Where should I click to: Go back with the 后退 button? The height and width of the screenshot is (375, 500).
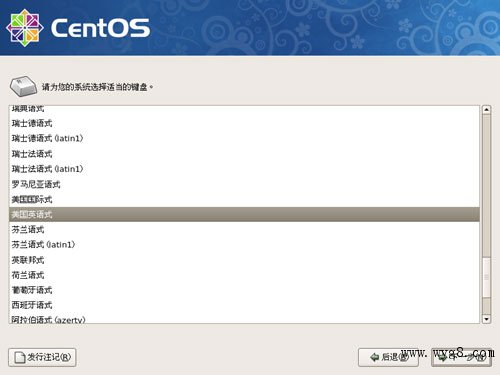click(388, 357)
